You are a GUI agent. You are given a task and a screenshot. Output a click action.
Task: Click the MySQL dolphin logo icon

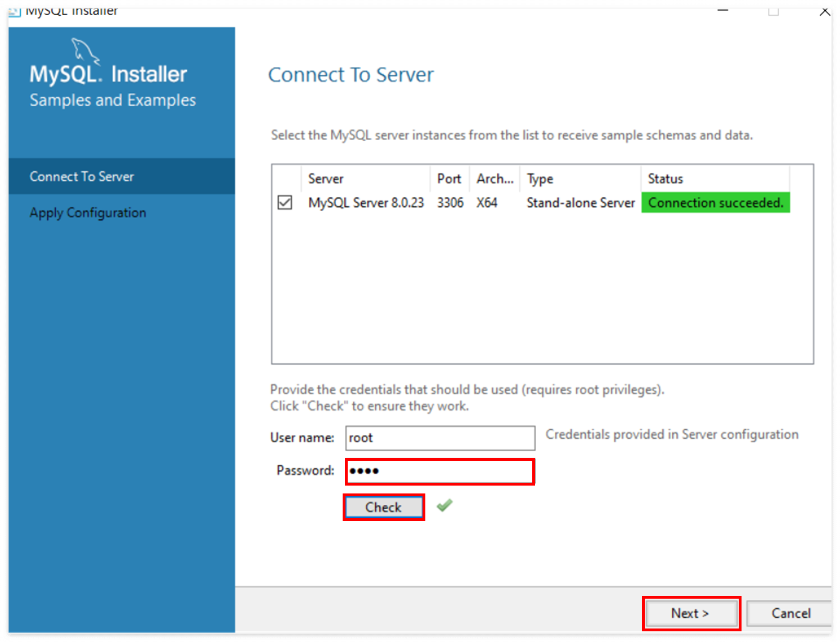pos(86,51)
